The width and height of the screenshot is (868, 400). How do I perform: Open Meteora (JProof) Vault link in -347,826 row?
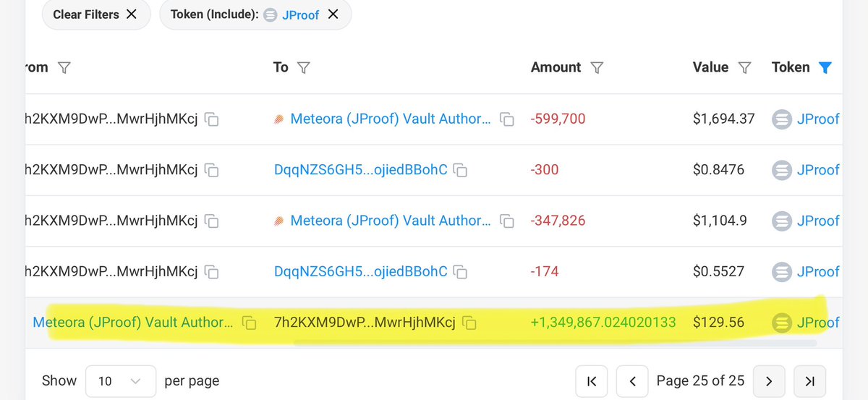tap(391, 221)
